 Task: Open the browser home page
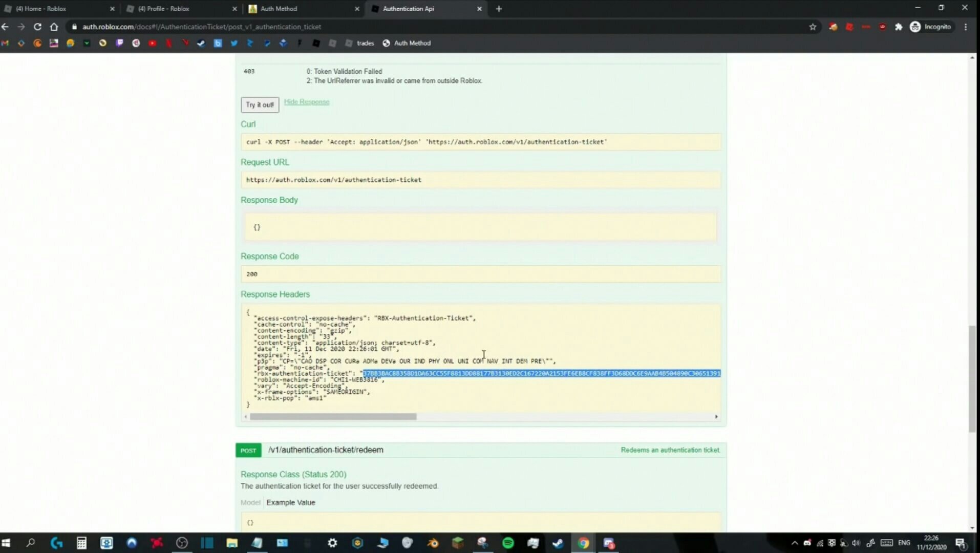tap(54, 27)
